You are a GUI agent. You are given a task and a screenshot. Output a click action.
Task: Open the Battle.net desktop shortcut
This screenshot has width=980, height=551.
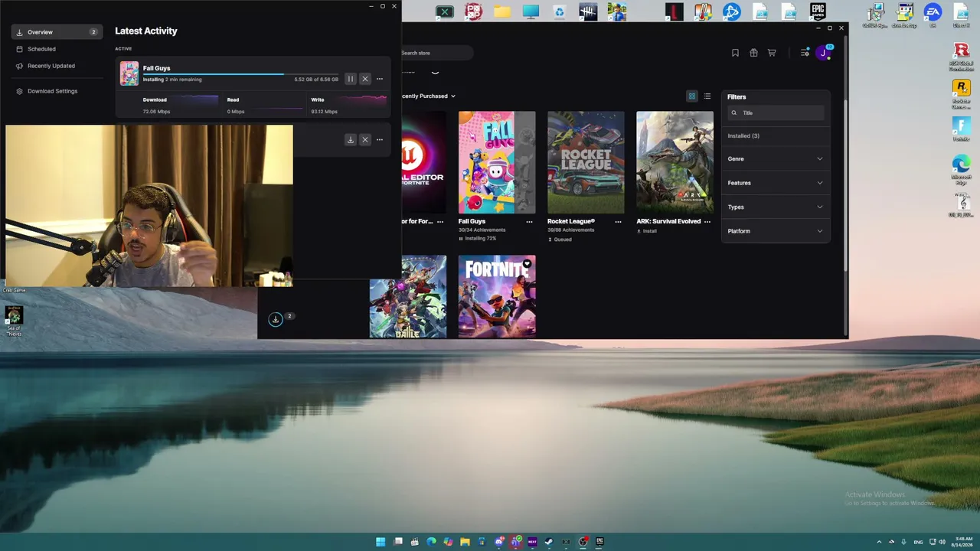(731, 12)
